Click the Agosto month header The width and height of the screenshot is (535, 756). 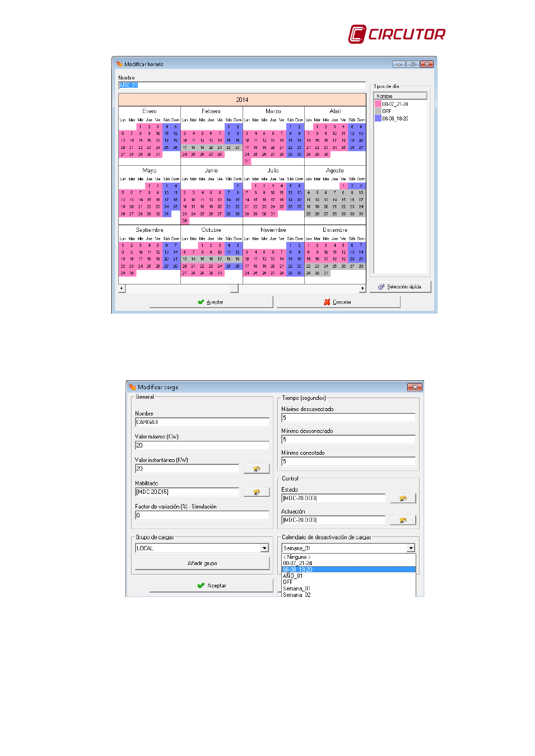(335, 171)
